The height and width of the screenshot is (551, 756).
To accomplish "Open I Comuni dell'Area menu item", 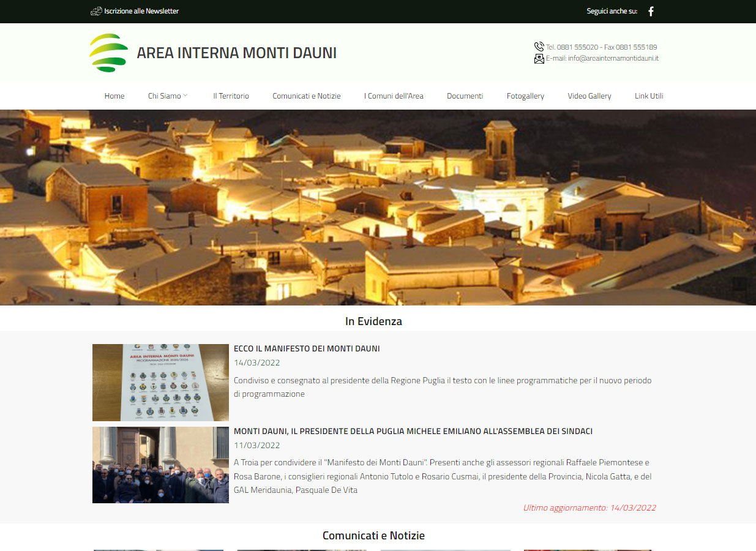I will tap(394, 96).
